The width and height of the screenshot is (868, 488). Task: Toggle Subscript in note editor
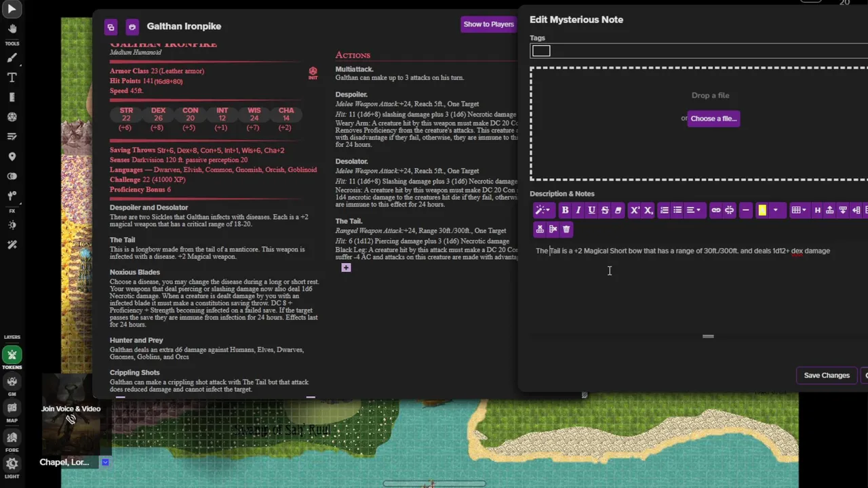648,210
